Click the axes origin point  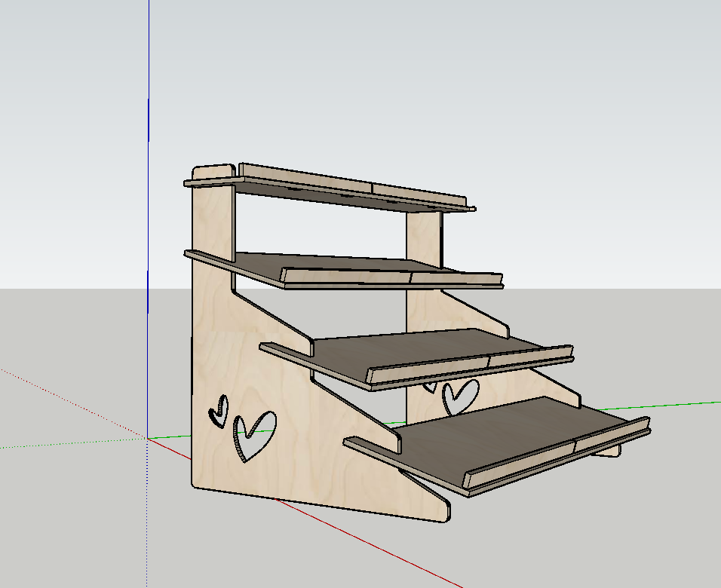click(x=148, y=438)
